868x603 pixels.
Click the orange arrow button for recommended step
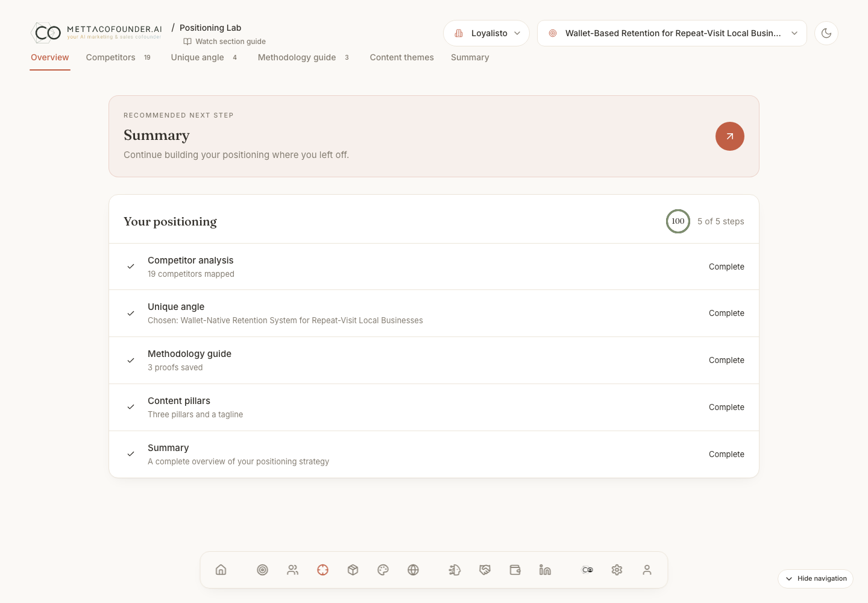[x=730, y=136]
